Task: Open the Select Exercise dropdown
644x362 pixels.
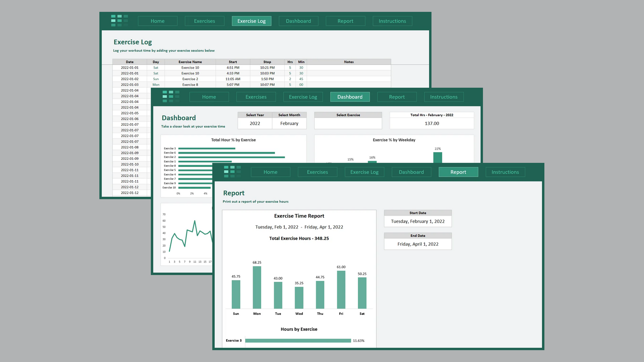Action: 348,123
